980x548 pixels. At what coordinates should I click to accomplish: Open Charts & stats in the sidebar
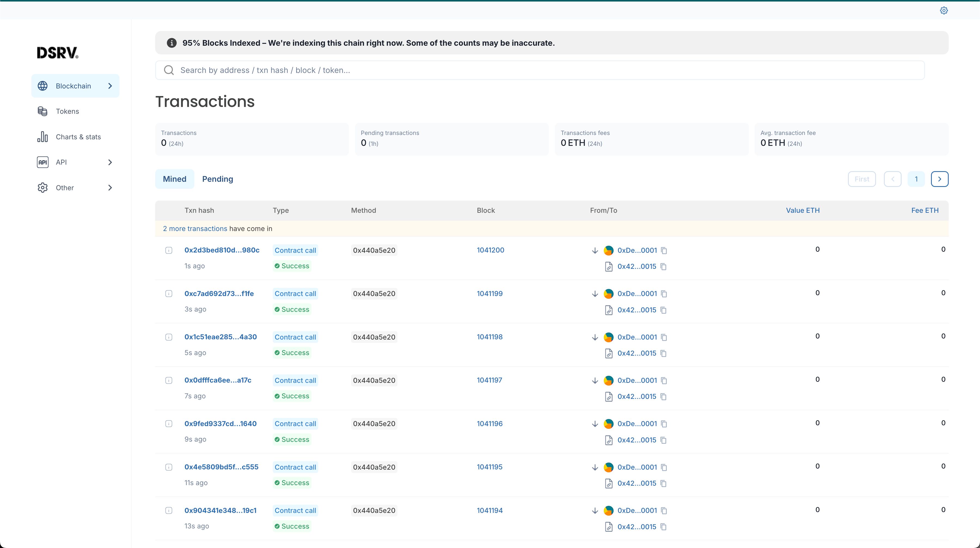tap(75, 137)
